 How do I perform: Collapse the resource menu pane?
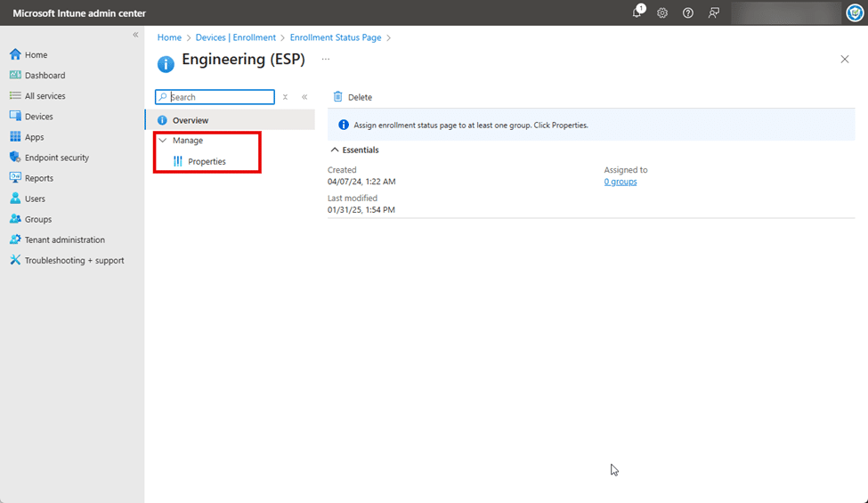point(304,97)
